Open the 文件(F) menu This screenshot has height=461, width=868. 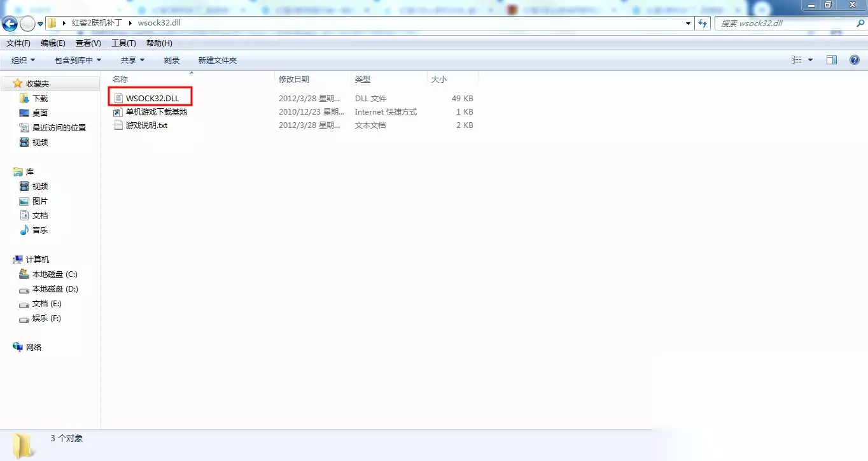tap(18, 43)
